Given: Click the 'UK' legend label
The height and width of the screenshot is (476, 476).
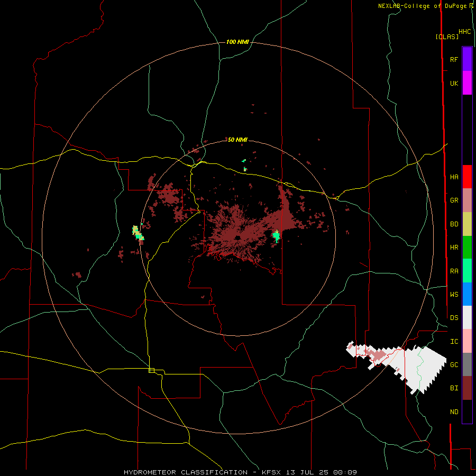Looking at the screenshot, I should point(454,84).
